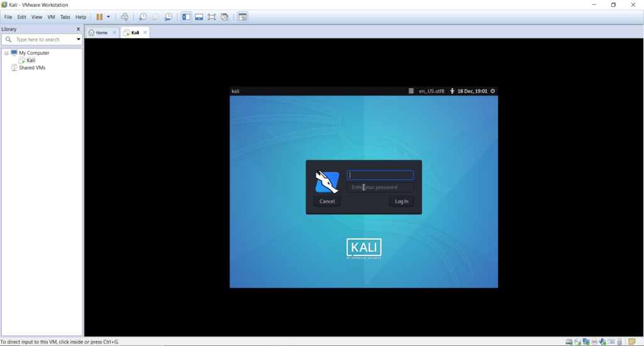Screen dimensions: 644x346
Task: Open the session menu icon in Kali panel
Action: click(411, 91)
